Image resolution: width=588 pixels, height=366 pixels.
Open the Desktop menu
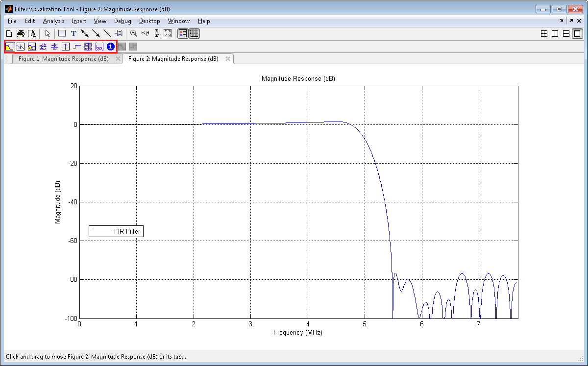(x=149, y=21)
